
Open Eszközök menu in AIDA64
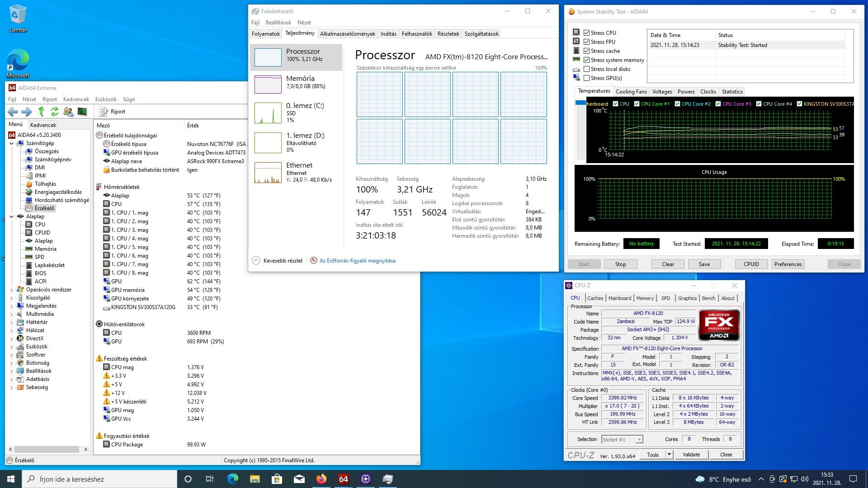106,99
